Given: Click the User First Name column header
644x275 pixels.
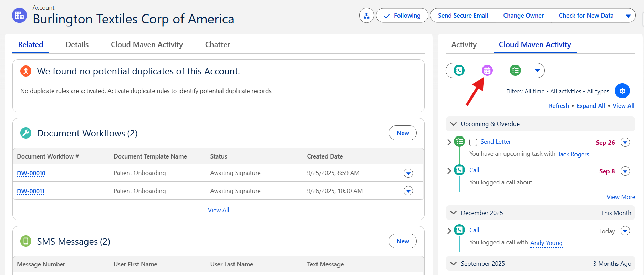Looking at the screenshot, I should [135, 264].
